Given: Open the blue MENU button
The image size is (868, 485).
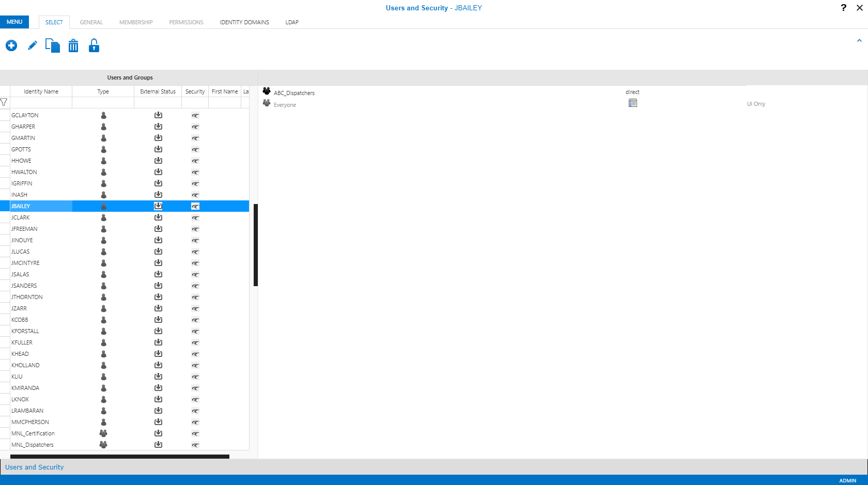Looking at the screenshot, I should [14, 22].
